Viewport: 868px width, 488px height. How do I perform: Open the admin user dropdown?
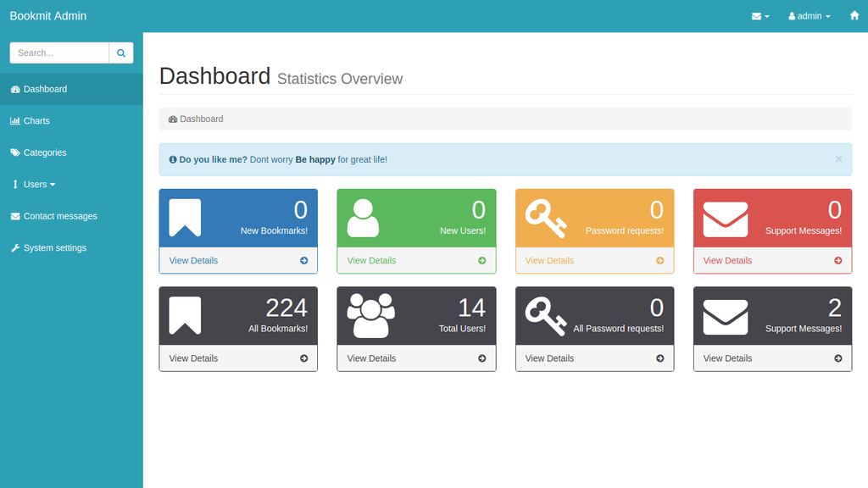[810, 16]
